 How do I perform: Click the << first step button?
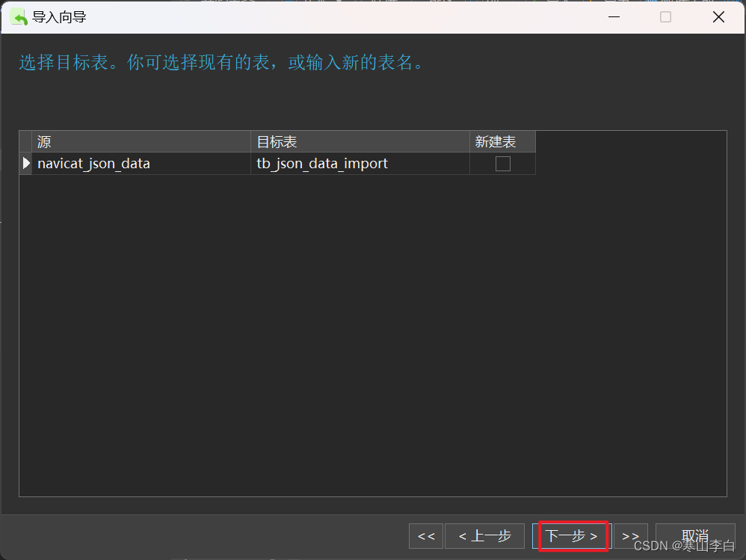click(x=425, y=536)
